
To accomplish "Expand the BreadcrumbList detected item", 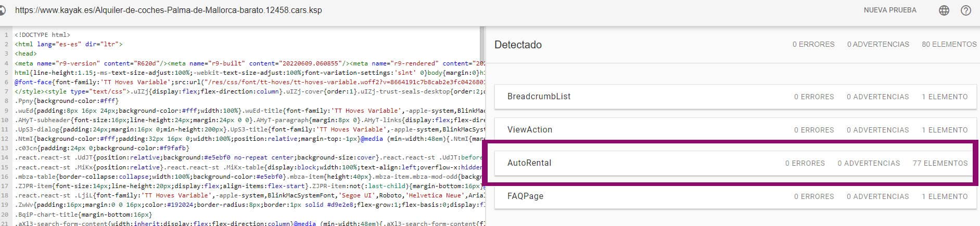I will (x=539, y=97).
